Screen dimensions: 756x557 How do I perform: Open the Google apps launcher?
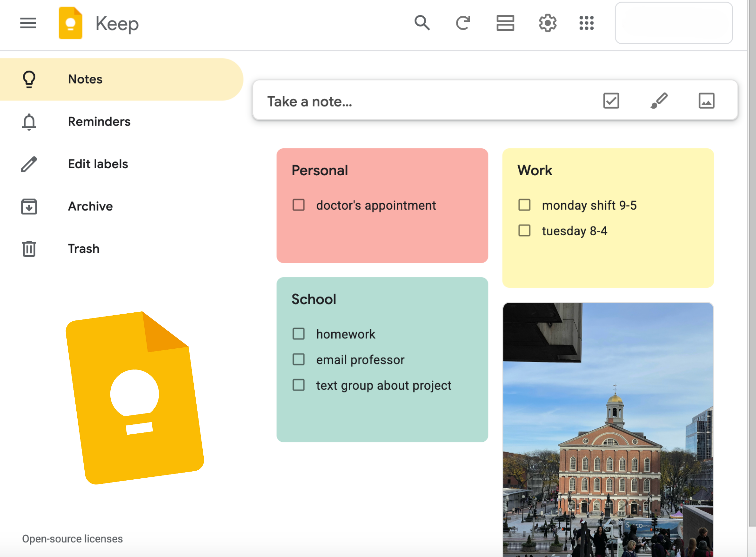point(586,23)
